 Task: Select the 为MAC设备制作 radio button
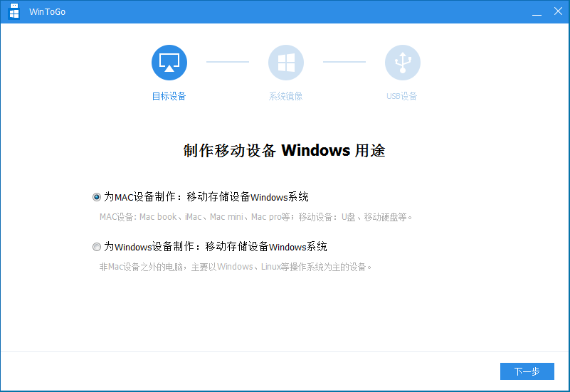pos(97,197)
